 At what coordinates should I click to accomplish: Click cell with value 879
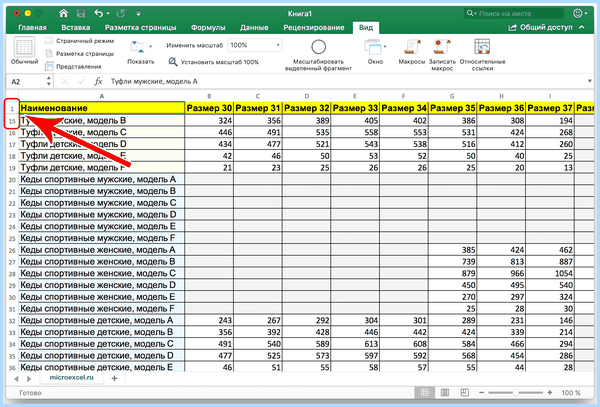pyautogui.click(x=453, y=274)
